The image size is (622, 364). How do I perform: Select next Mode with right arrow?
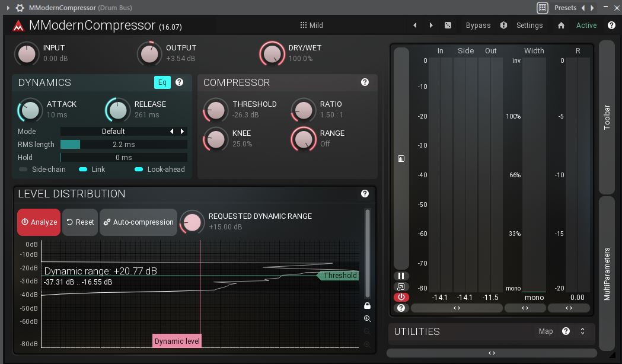182,131
